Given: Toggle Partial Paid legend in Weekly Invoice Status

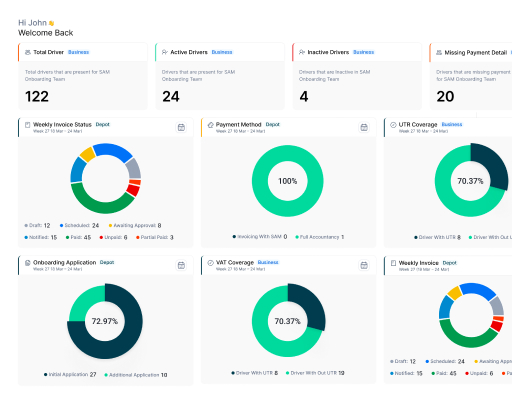Looking at the screenshot, I should click(x=155, y=237).
